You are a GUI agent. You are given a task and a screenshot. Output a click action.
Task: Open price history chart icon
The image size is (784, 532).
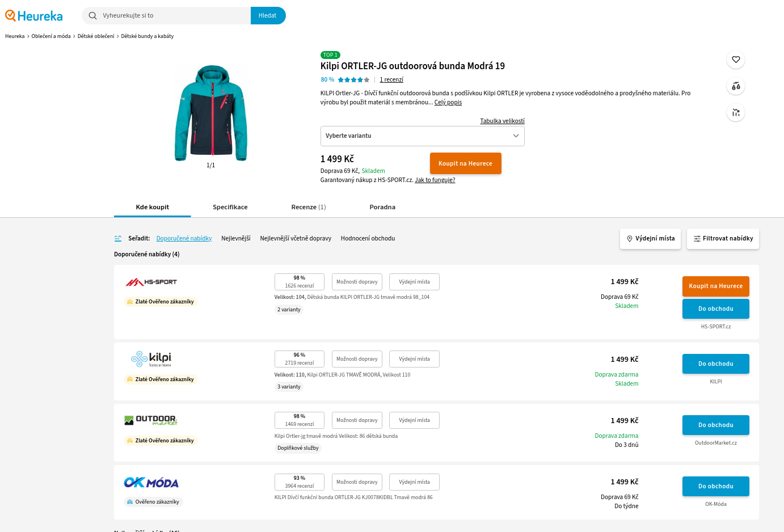click(736, 113)
